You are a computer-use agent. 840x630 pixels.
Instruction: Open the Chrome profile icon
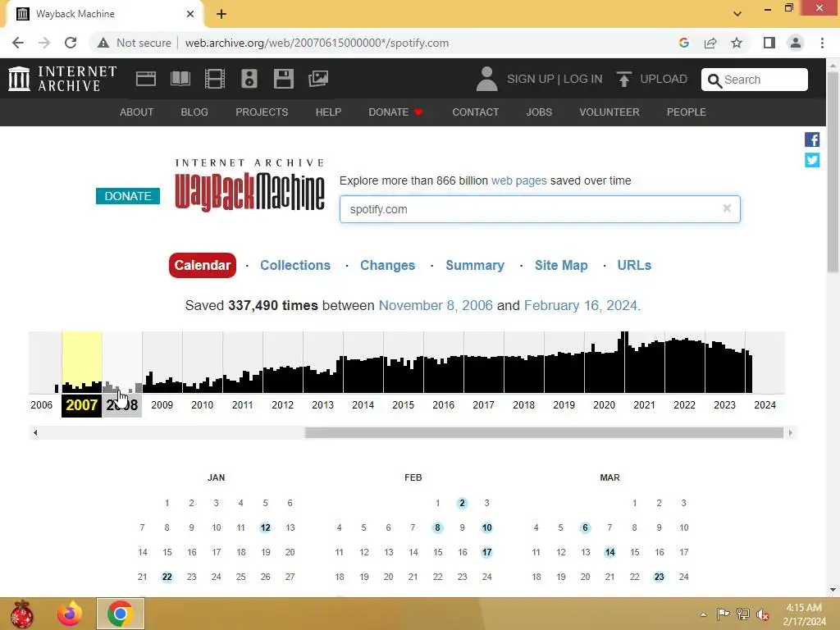(x=796, y=43)
